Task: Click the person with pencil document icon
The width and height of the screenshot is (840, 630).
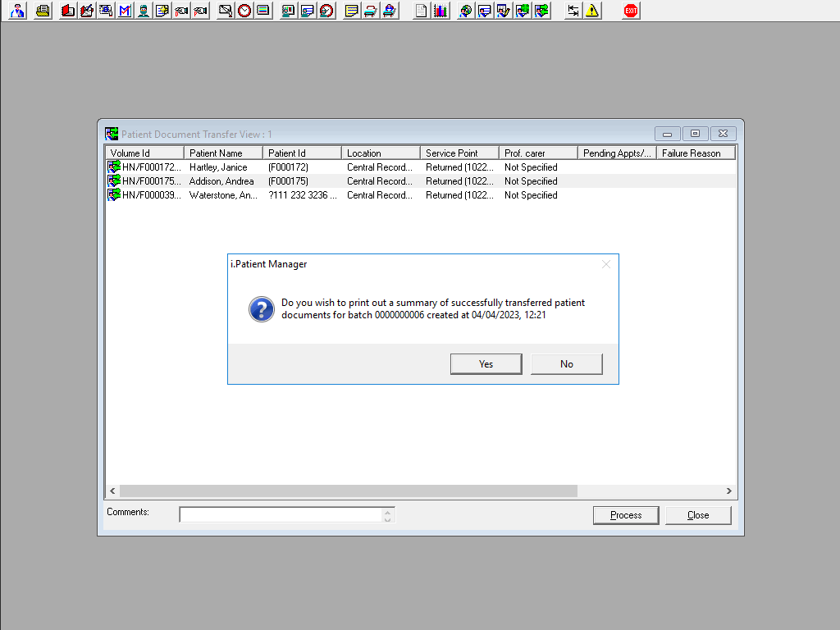Action: (504, 11)
